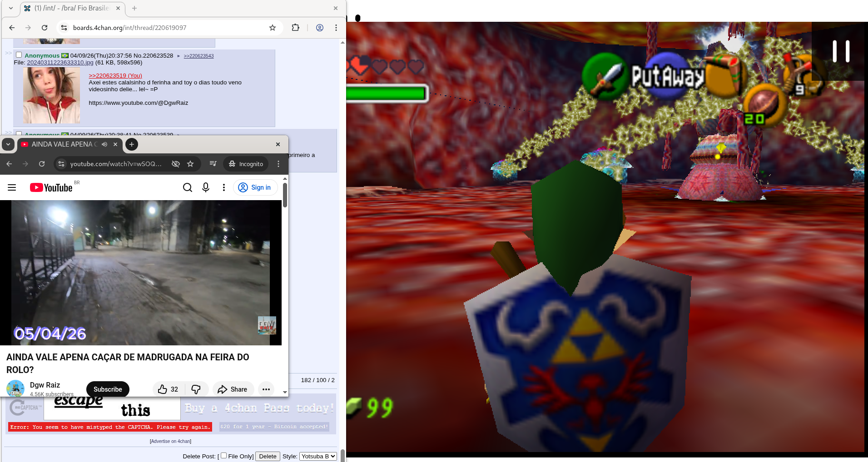Viewport: 868px width, 462px height.
Task: Click the post text https://www.youtube.com/@DgwRaiz
Action: [139, 103]
